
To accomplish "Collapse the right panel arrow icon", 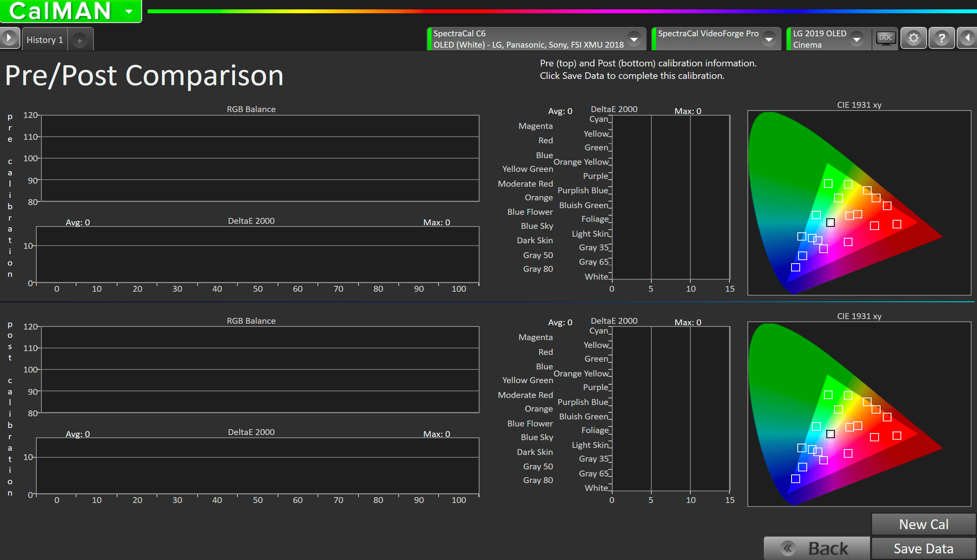I will point(968,38).
